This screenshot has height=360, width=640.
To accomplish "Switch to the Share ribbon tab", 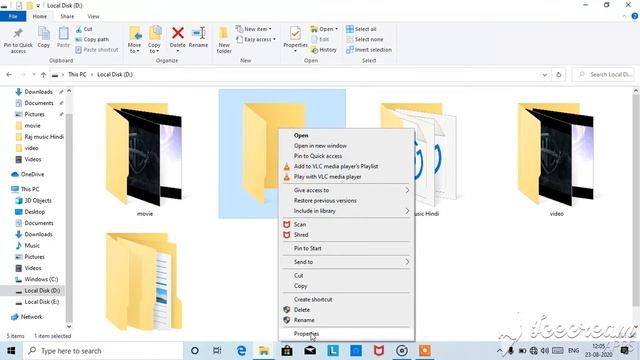I will (x=67, y=16).
